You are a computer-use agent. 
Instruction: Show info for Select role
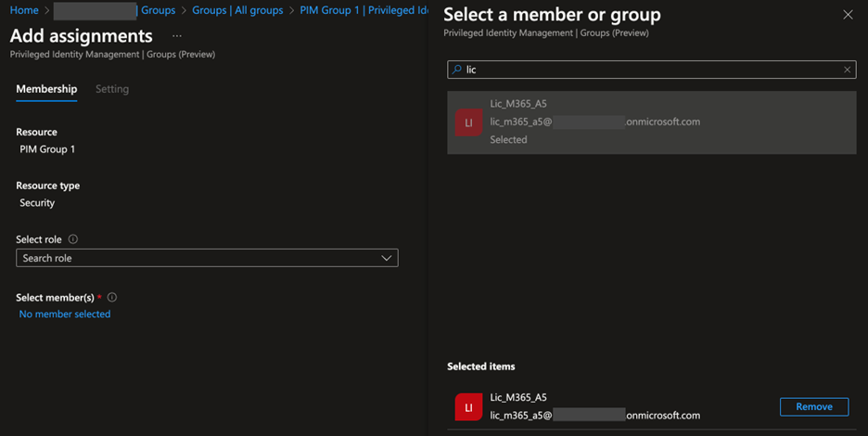pyautogui.click(x=73, y=239)
